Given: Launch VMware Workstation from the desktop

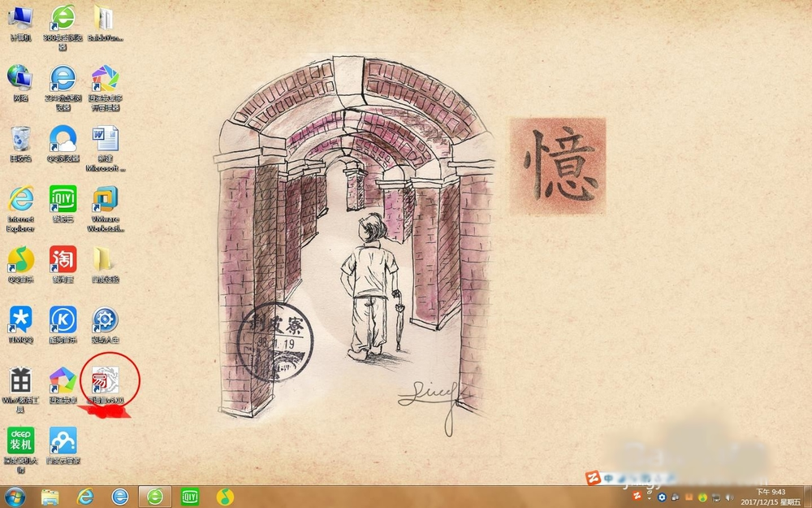Looking at the screenshot, I should pos(106,199).
